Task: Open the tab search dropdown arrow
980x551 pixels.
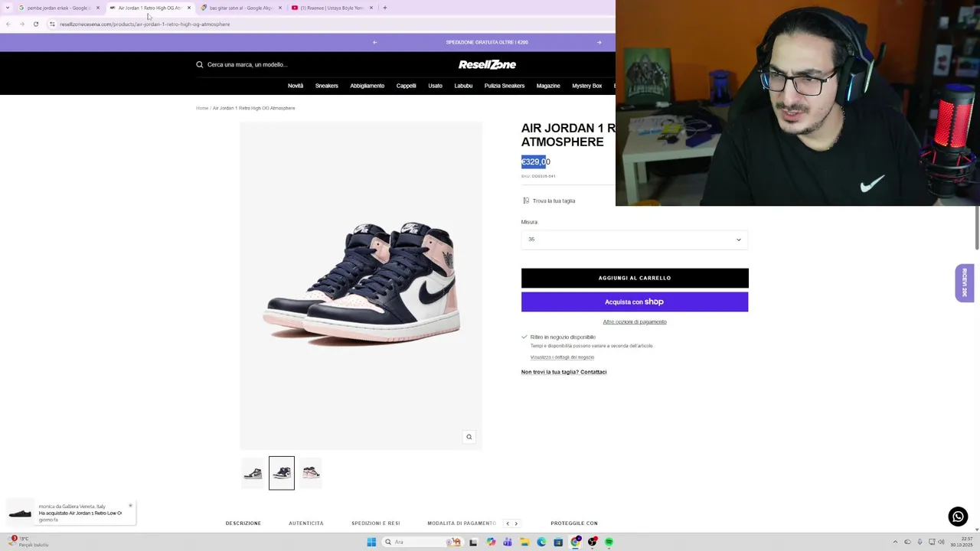Action: pyautogui.click(x=8, y=8)
